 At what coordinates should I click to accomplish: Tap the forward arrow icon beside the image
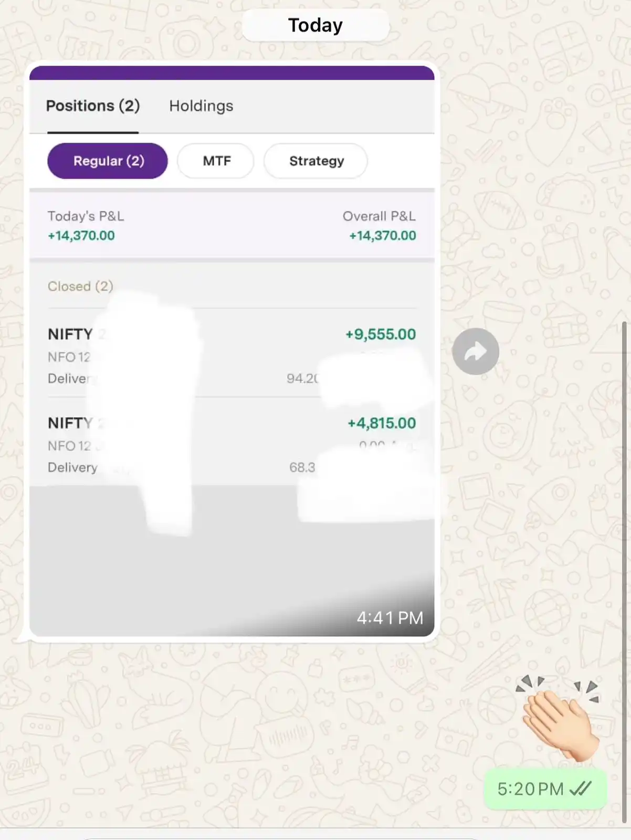(x=476, y=351)
